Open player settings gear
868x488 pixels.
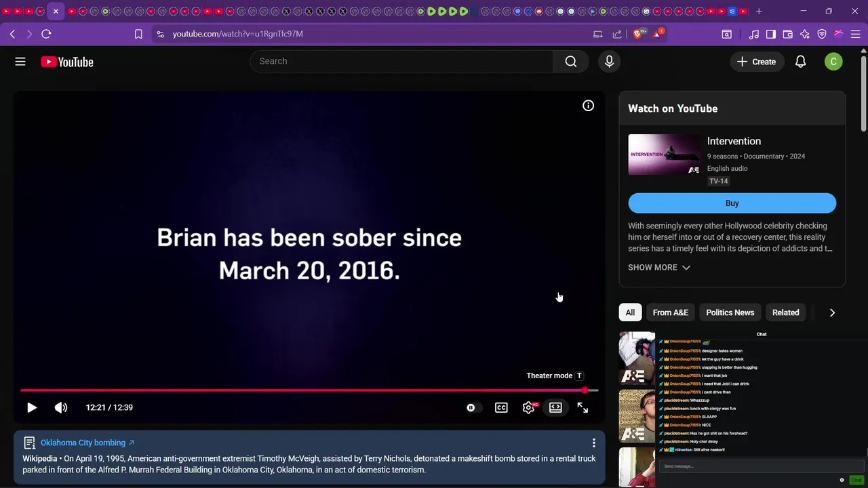tap(529, 407)
